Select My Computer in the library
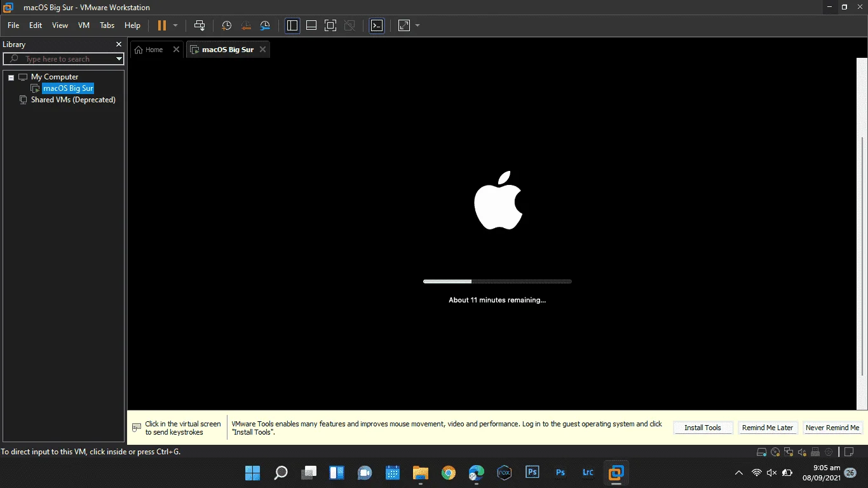The image size is (868, 488). [x=55, y=77]
